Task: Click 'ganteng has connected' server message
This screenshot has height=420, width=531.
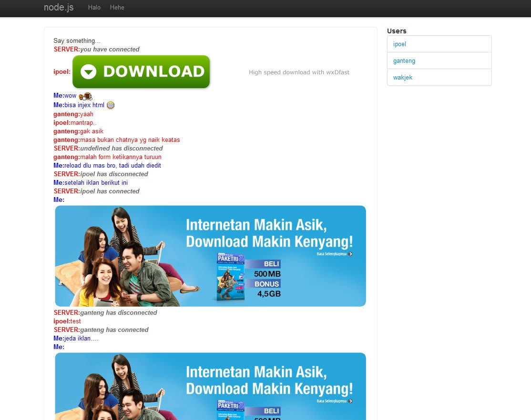Action: coord(114,330)
